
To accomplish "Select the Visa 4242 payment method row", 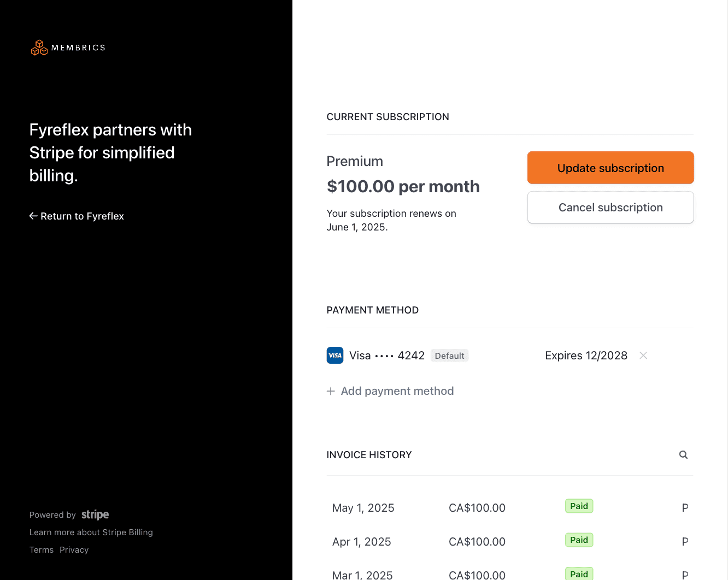I will (387, 356).
